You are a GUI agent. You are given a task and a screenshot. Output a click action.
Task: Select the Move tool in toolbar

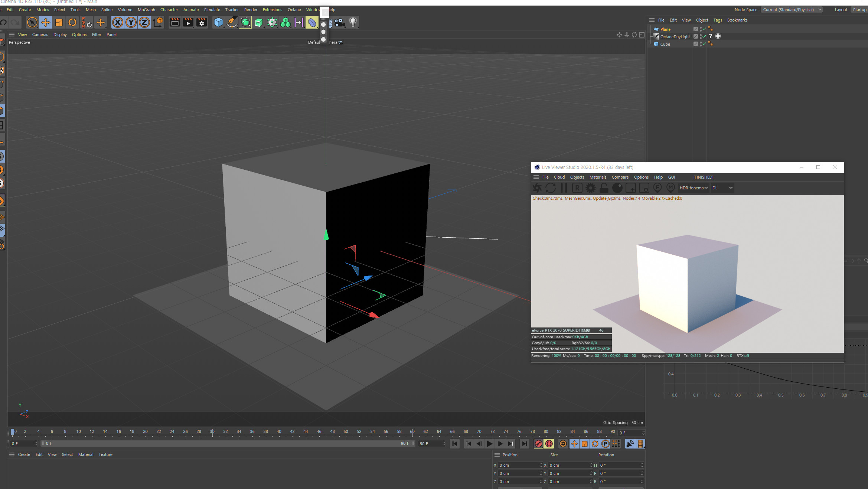[x=45, y=22]
